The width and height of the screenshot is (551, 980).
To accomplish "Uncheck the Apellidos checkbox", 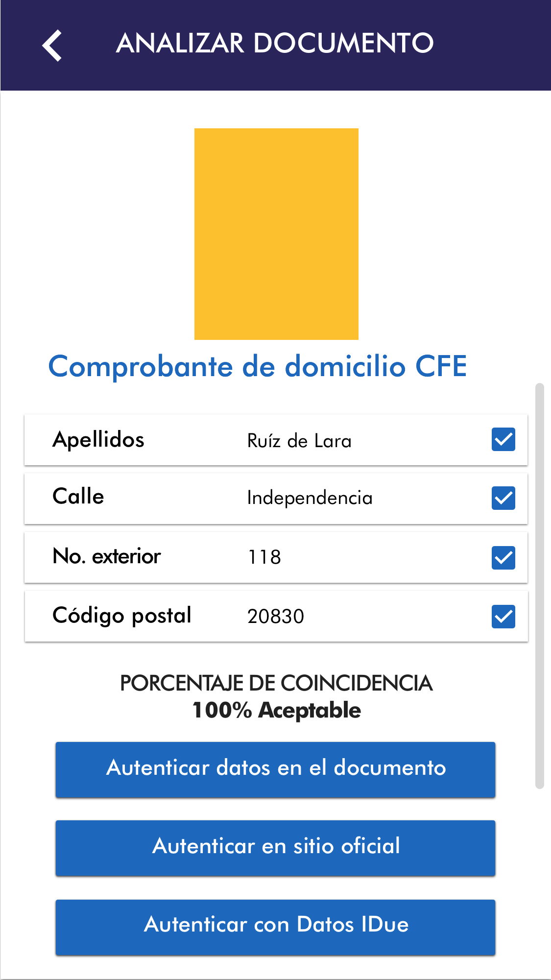I will pos(503,439).
